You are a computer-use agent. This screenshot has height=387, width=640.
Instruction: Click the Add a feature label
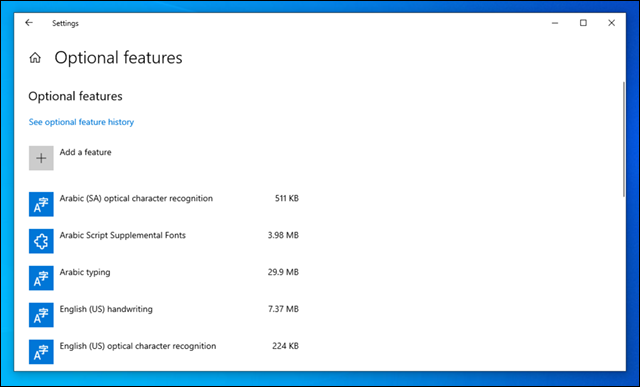pyautogui.click(x=85, y=152)
